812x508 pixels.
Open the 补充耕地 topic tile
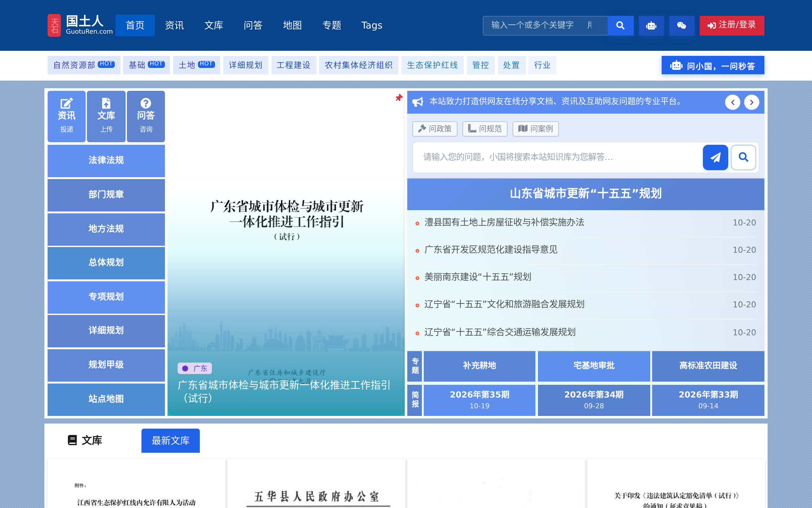point(479,366)
